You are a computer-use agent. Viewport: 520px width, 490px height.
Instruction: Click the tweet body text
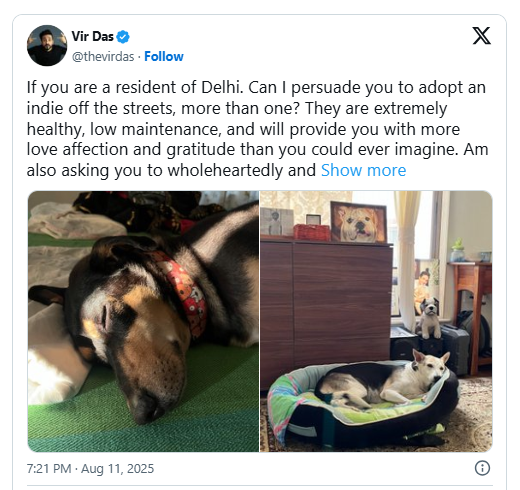click(x=257, y=129)
